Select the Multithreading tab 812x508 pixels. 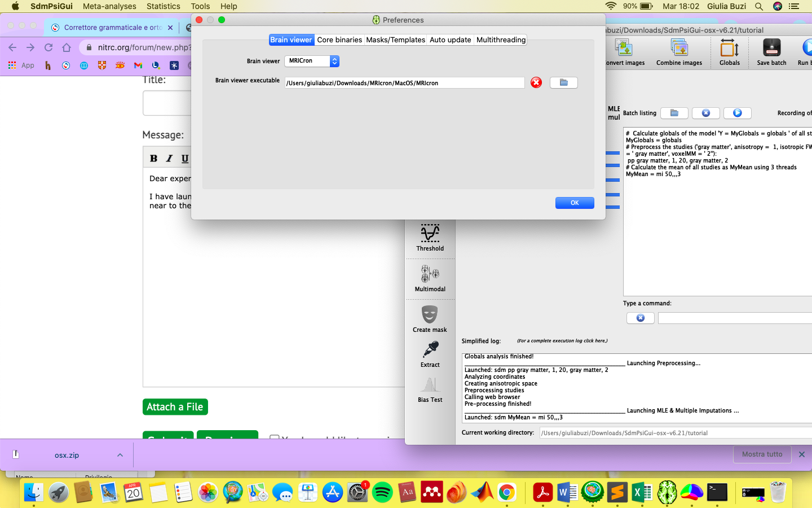click(501, 40)
